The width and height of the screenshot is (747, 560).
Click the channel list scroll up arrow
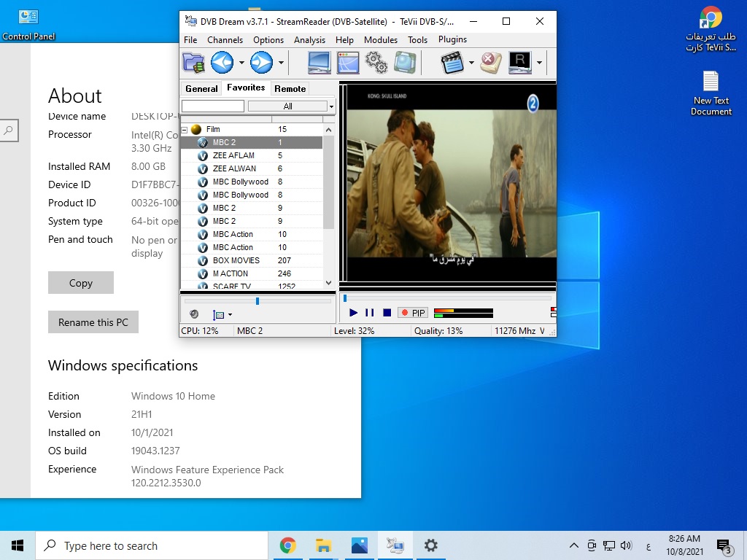[329, 130]
